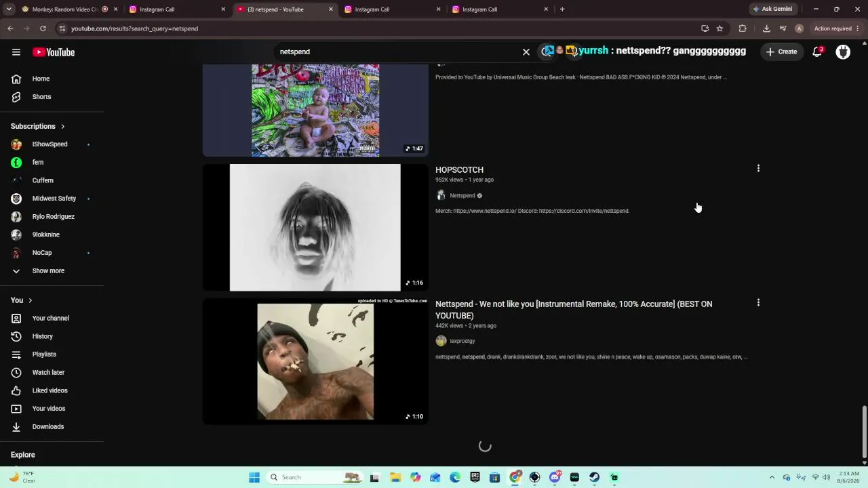Reload the YouTube page
The height and width of the screenshot is (488, 868).
click(43, 28)
